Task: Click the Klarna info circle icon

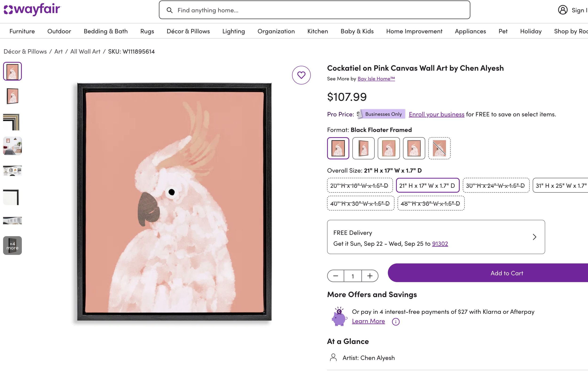Action: 395,322
